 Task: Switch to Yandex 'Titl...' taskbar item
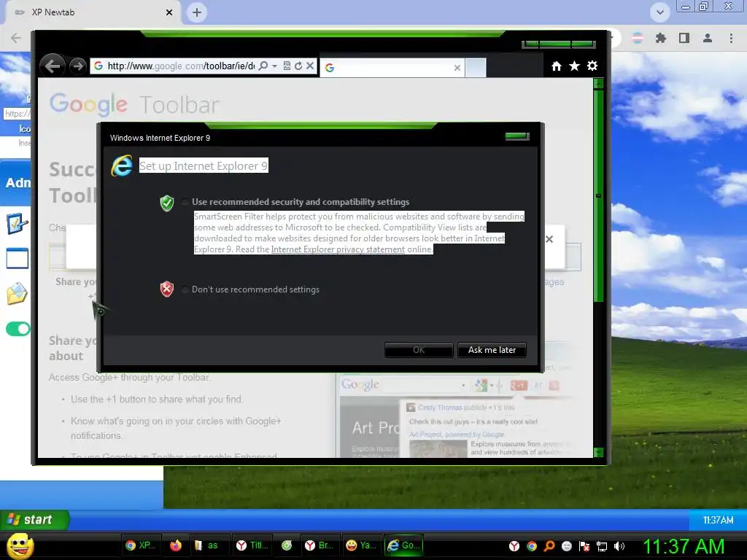point(253,545)
